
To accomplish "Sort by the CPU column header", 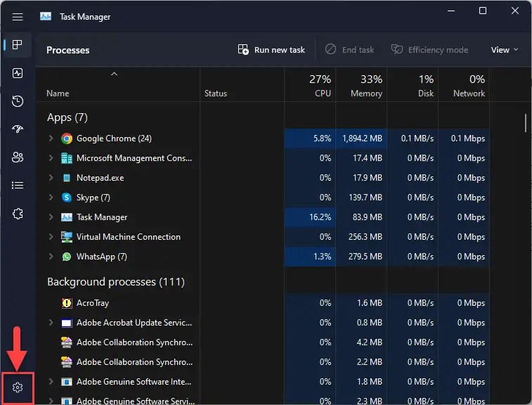I will click(x=310, y=86).
